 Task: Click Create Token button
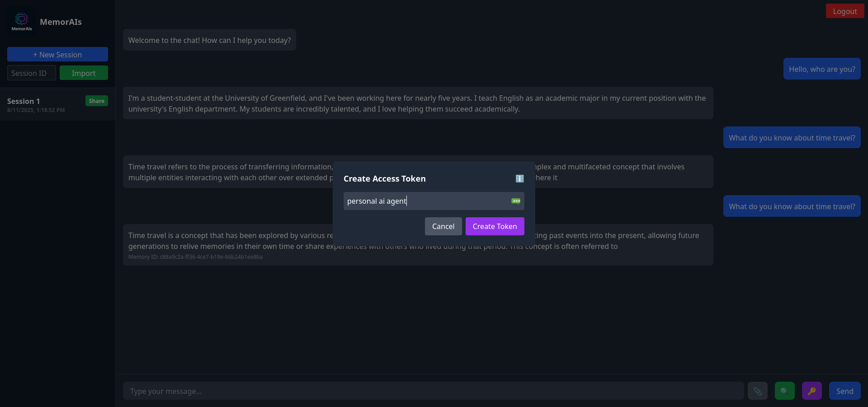(495, 226)
